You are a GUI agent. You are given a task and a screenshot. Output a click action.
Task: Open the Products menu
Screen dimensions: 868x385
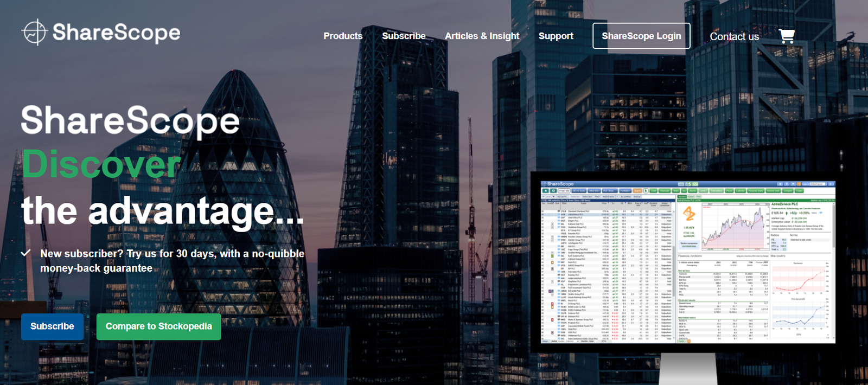(343, 36)
